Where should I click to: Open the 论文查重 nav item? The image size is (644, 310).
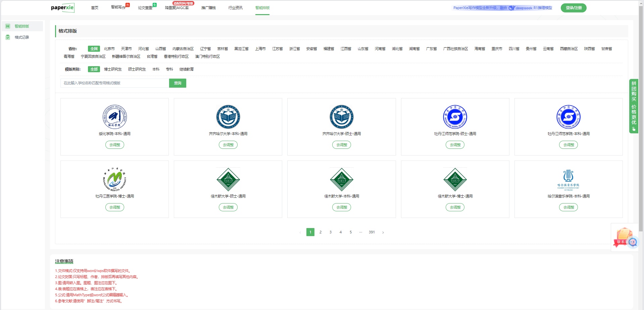coord(145,8)
